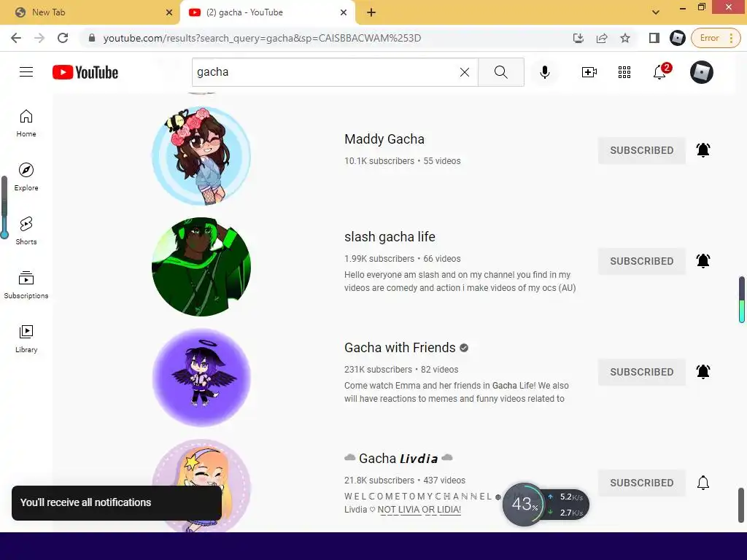
Task: Click the browser address bar URL
Action: [x=262, y=38]
